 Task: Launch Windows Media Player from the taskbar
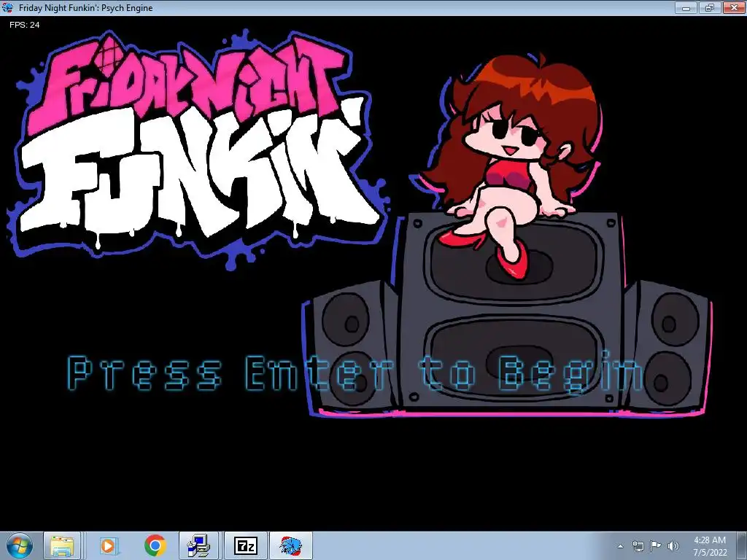point(108,545)
